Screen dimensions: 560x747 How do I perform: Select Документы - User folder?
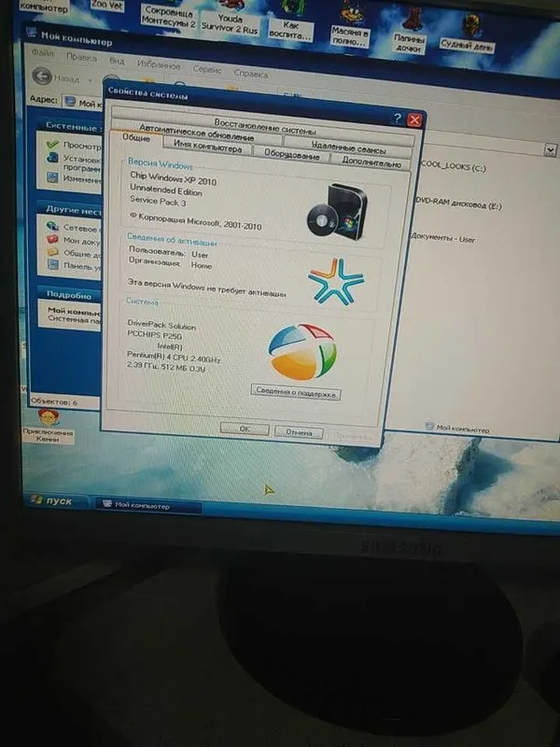[x=442, y=238]
